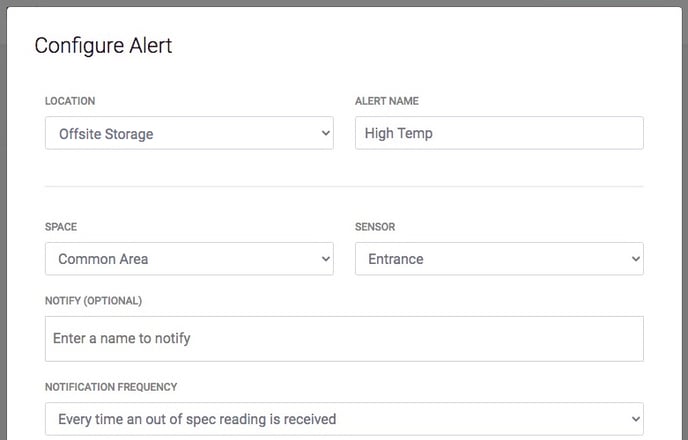Click the LOCATION field label
This screenshot has width=688, height=440.
[x=70, y=101]
